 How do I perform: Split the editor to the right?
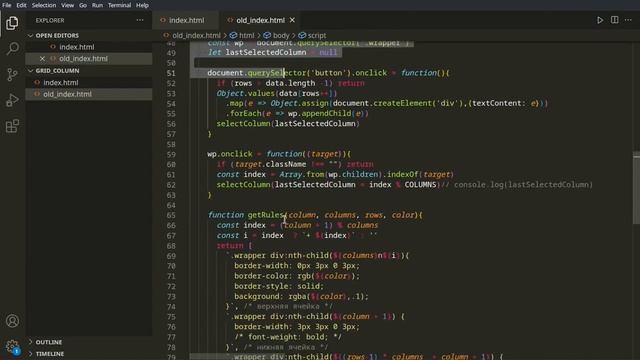tap(614, 20)
